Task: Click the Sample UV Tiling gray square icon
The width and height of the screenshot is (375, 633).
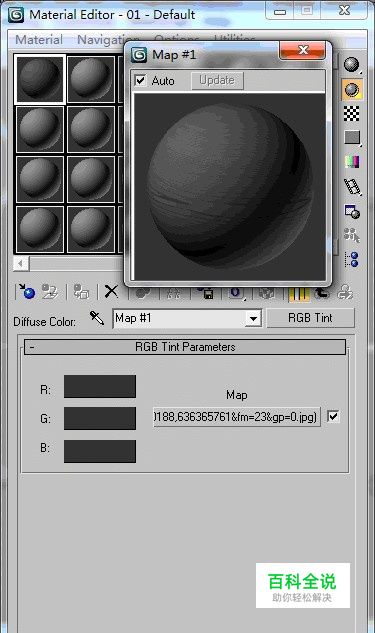Action: click(x=352, y=138)
